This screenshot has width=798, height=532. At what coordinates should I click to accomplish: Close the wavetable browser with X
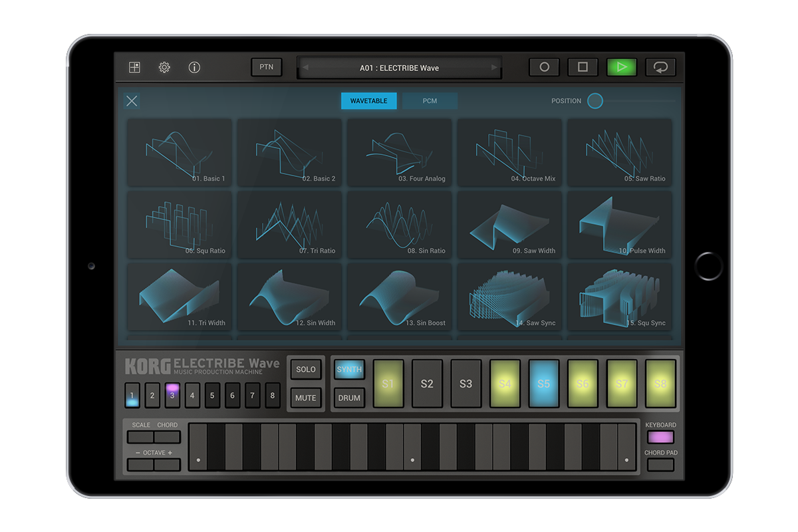(x=132, y=101)
